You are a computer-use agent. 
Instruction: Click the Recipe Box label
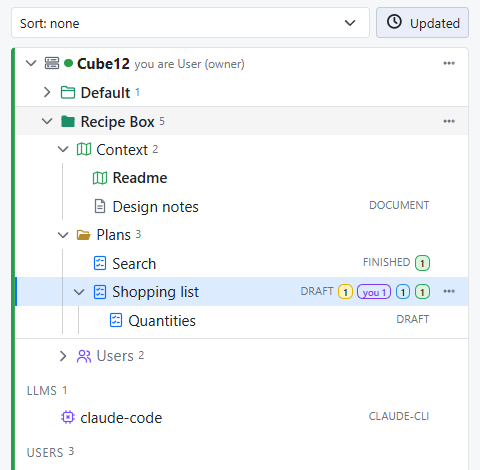(117, 122)
